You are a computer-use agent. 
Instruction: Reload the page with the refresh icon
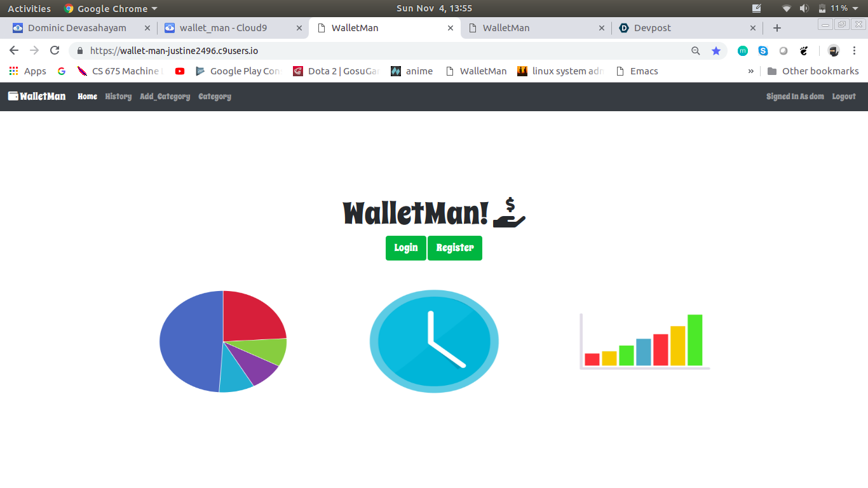coord(55,51)
